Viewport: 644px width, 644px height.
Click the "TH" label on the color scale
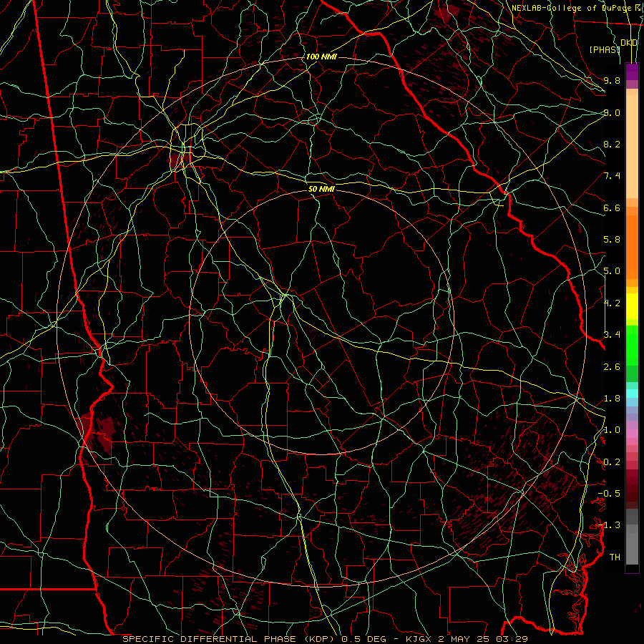coord(615,557)
